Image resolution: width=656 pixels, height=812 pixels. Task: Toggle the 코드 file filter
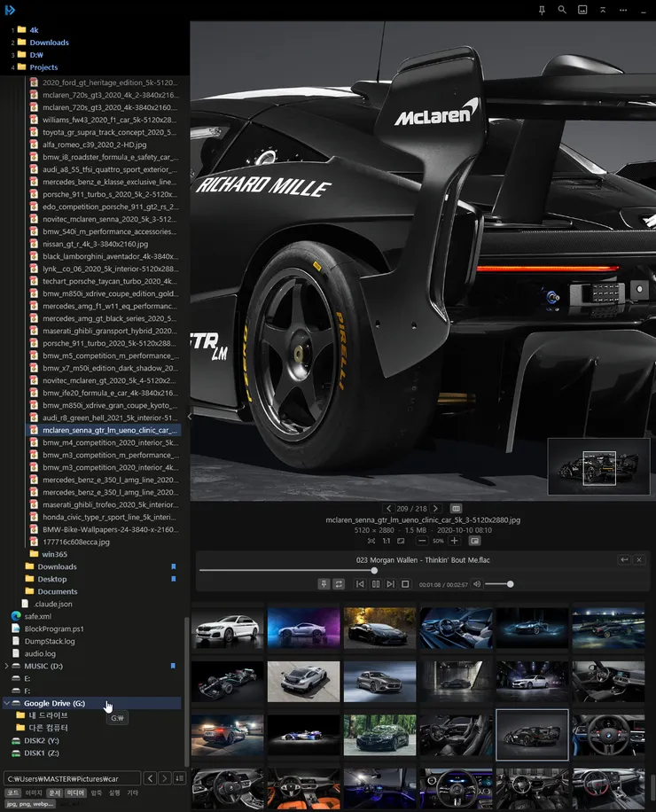pos(13,792)
